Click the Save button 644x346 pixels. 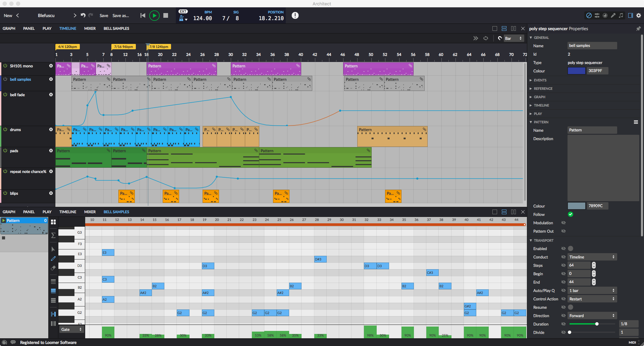coord(104,15)
